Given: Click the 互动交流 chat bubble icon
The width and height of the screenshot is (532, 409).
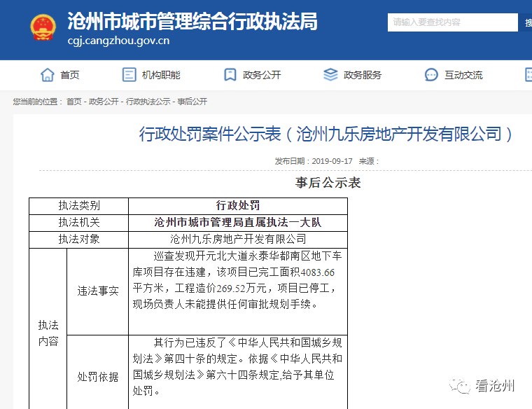Looking at the screenshot, I should (431, 75).
